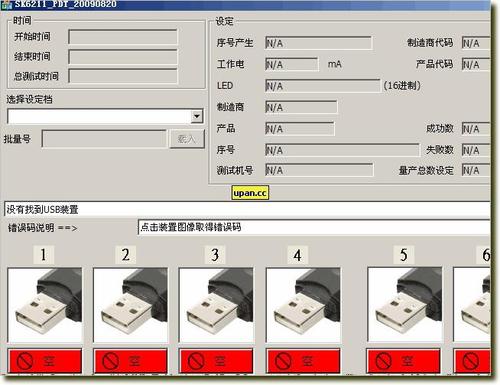Click the red empty status under slot 5

click(x=404, y=361)
